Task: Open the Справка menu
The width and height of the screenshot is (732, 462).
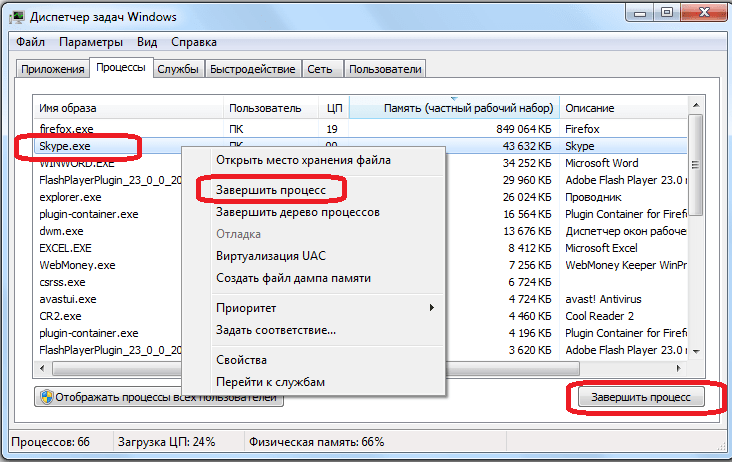Action: pos(194,42)
